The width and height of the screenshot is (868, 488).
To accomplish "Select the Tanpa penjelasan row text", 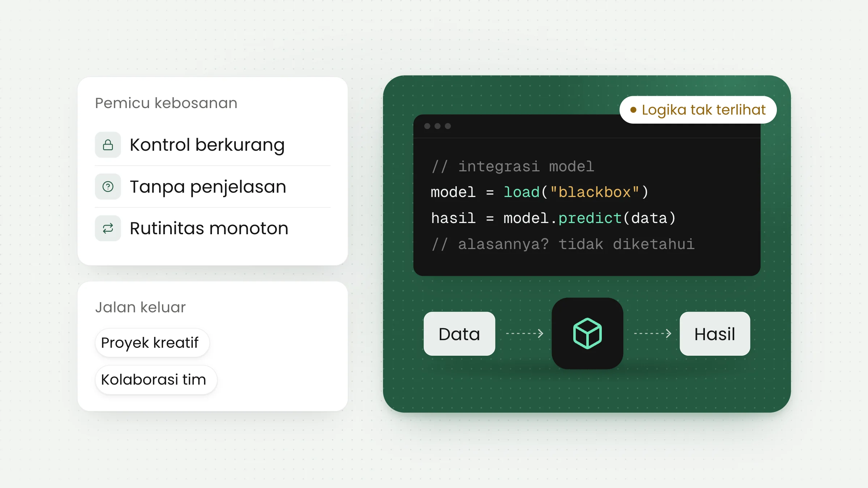I will (208, 187).
